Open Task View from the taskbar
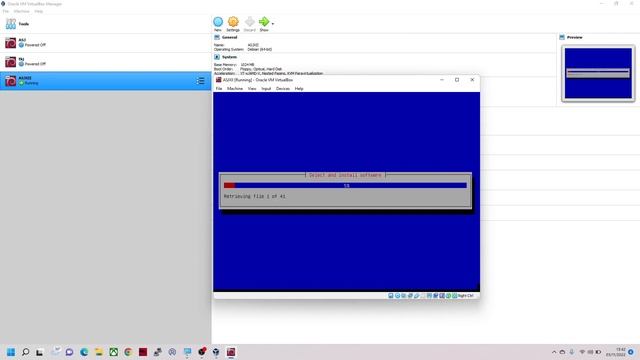 tap(40, 352)
